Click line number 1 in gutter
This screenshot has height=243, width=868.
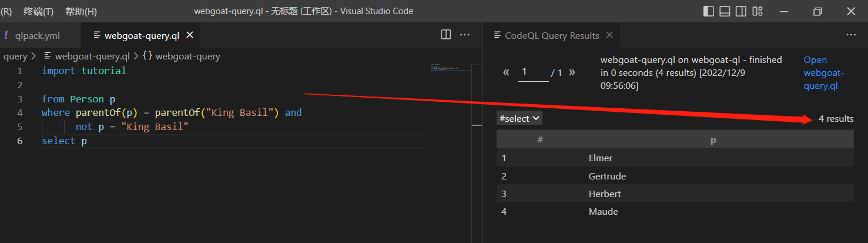(x=20, y=71)
